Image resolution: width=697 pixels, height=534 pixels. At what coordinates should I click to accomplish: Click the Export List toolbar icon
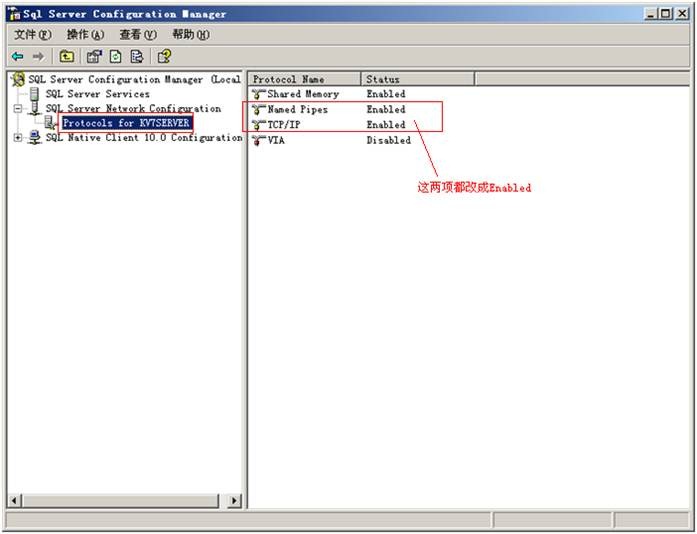coord(137,56)
